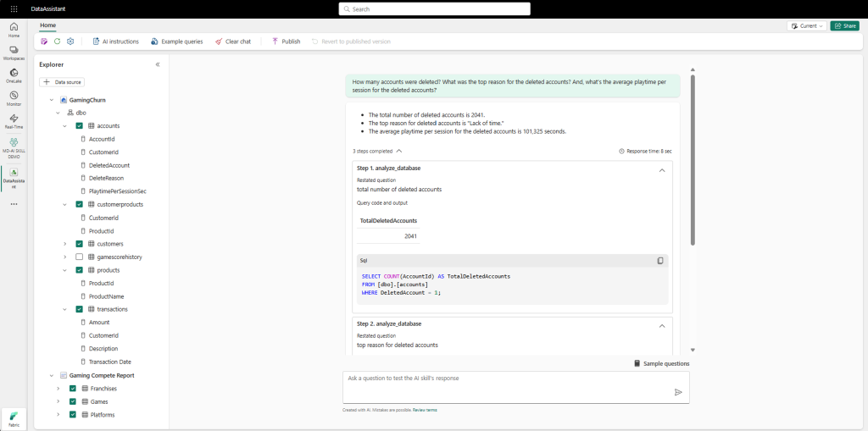The height and width of the screenshot is (431, 868).
Task: Click the TotalDeletedAccounts value 2041
Action: (x=410, y=236)
